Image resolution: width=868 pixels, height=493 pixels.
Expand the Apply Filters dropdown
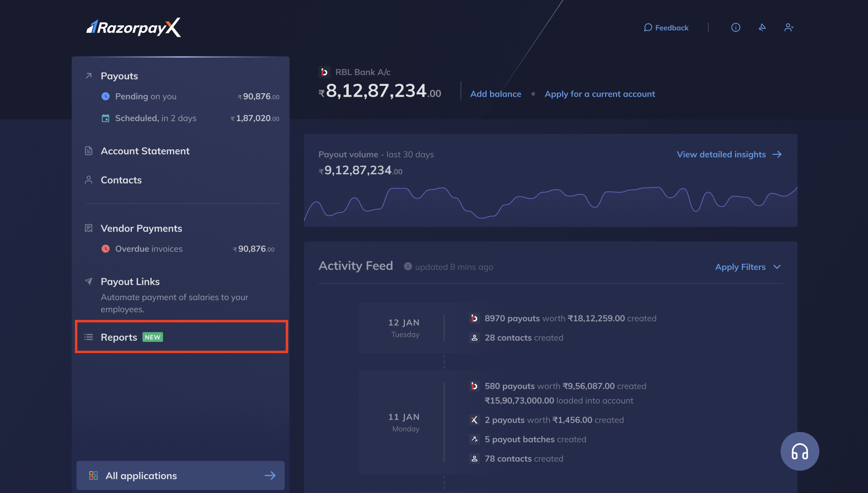pos(748,267)
